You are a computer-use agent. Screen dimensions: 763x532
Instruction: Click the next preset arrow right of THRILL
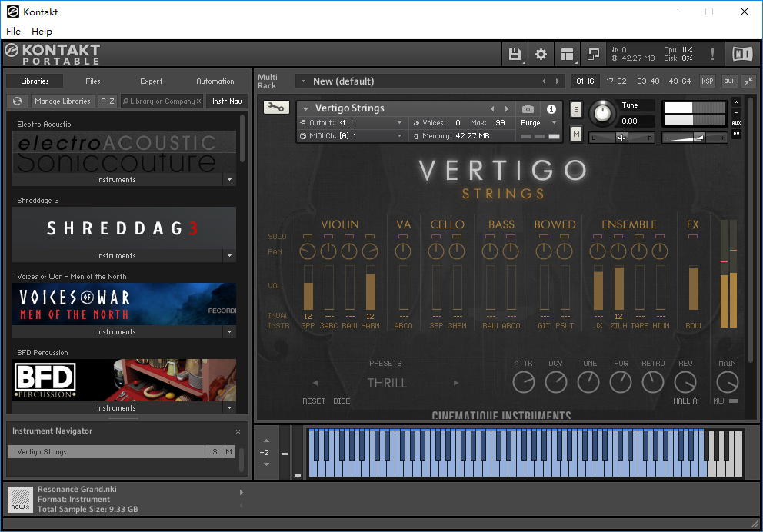coord(456,383)
